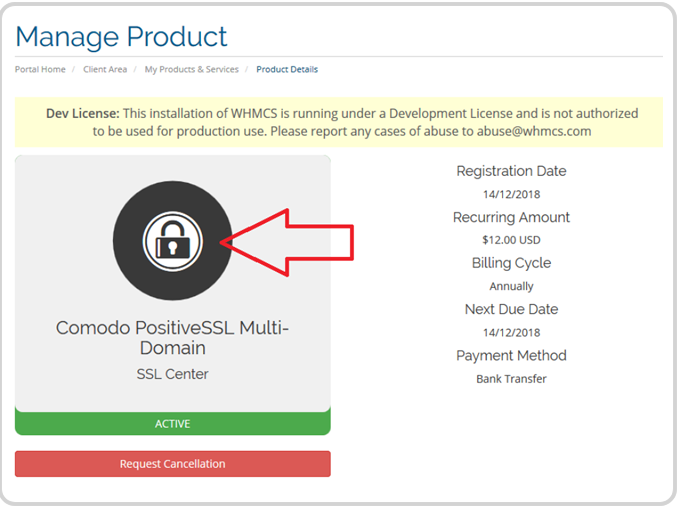This screenshot has width=678, height=508.
Task: Navigate to My Products & Services breadcrumb
Action: tap(191, 69)
